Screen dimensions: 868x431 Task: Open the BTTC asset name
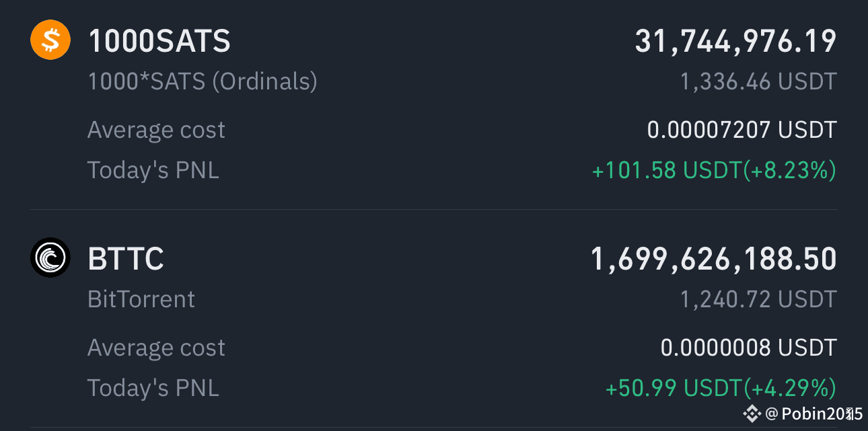126,259
